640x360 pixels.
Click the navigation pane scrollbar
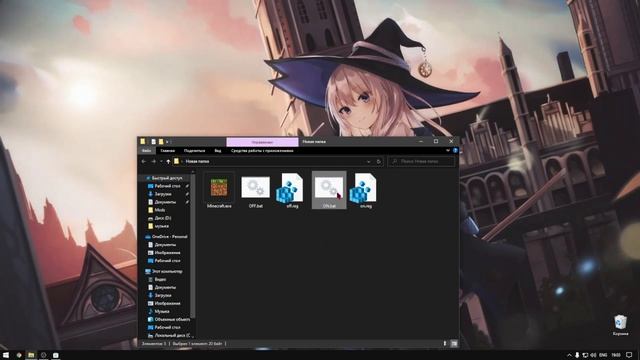point(193,247)
